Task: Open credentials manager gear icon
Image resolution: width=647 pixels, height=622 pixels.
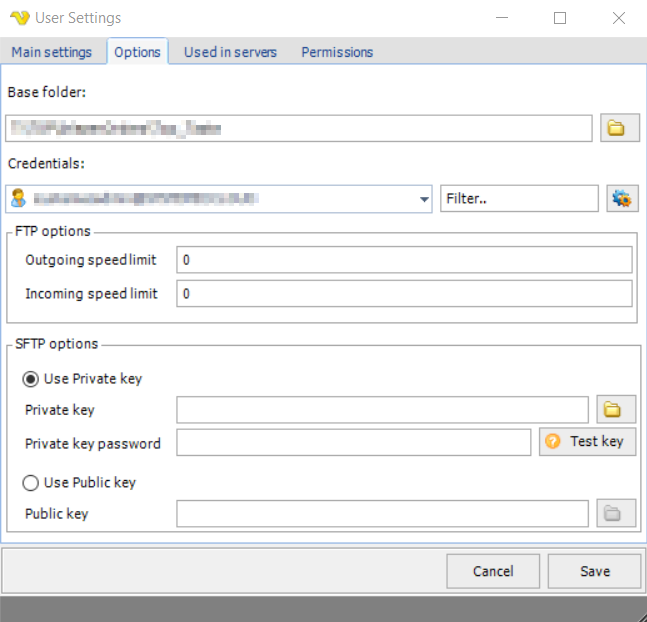Action: [619, 198]
